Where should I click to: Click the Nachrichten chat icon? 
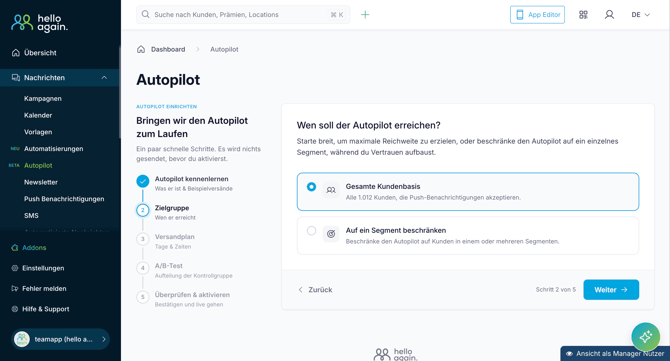(x=16, y=78)
